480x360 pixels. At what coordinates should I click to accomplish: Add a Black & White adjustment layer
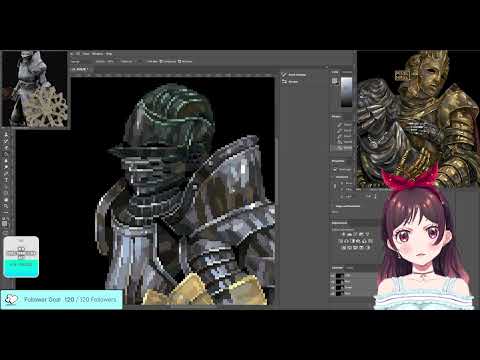point(352,241)
